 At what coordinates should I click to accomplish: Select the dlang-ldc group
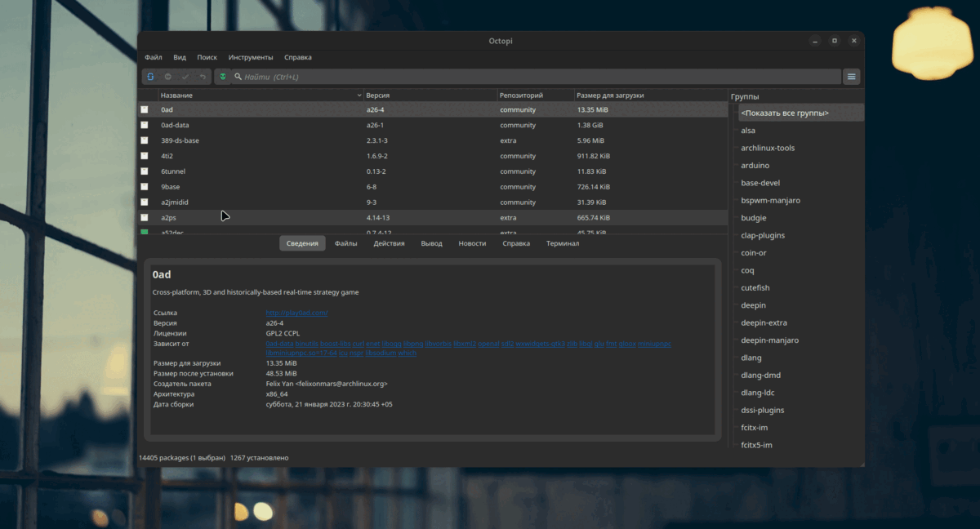coord(757,393)
